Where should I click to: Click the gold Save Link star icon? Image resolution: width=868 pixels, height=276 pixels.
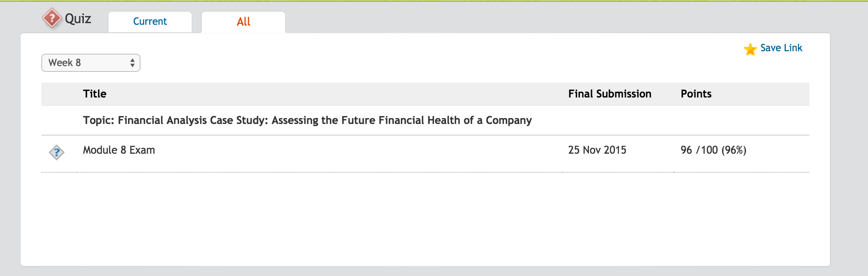click(x=750, y=49)
